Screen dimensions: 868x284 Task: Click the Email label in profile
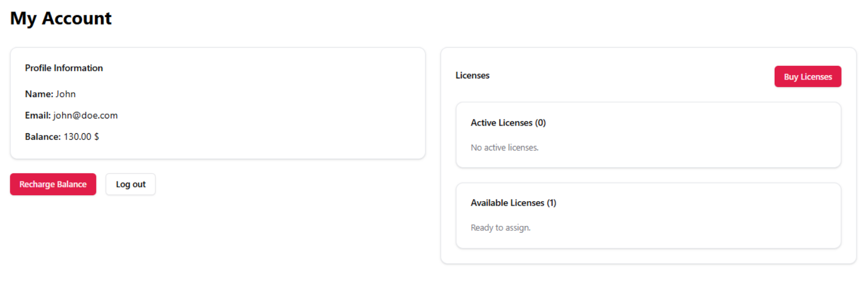tap(38, 115)
